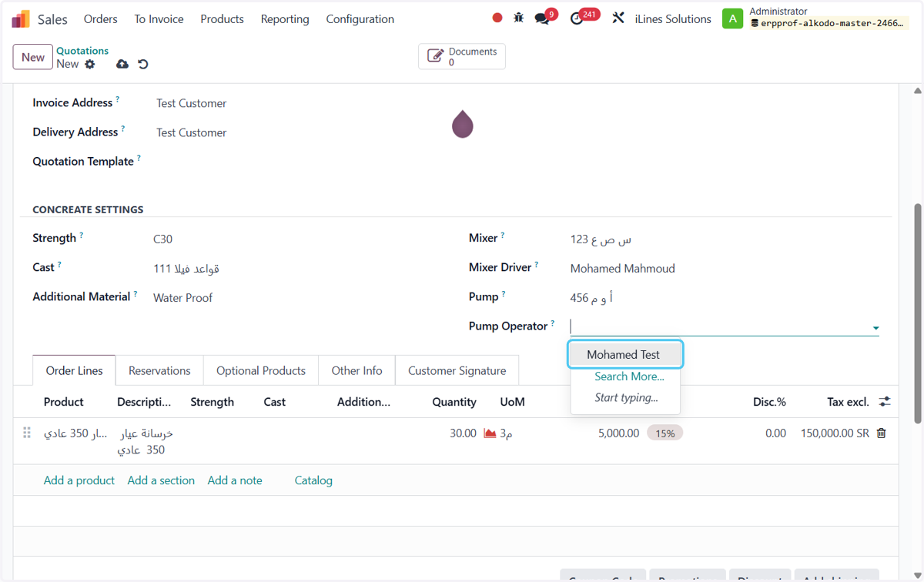Switch to the Customer Signature tab
The width and height of the screenshot is (924, 582).
point(457,370)
